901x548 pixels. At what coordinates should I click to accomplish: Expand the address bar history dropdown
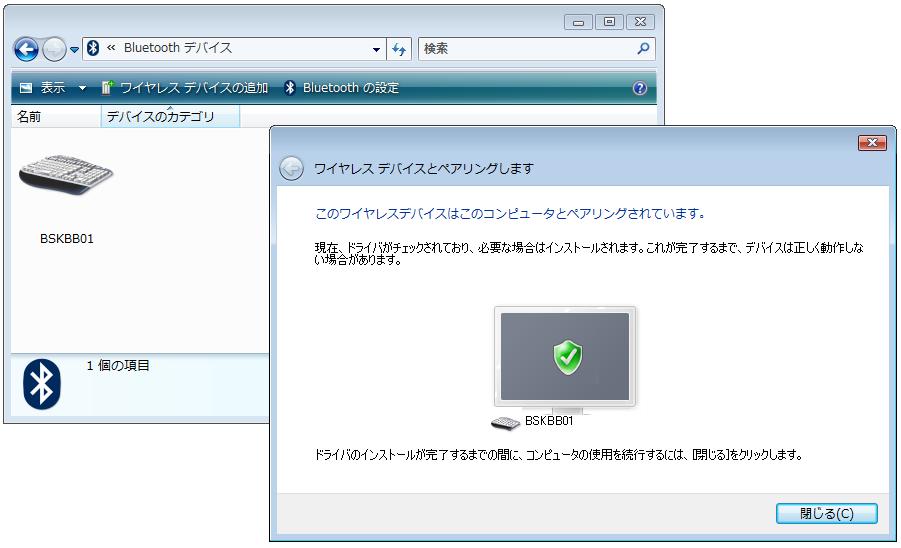pos(376,49)
